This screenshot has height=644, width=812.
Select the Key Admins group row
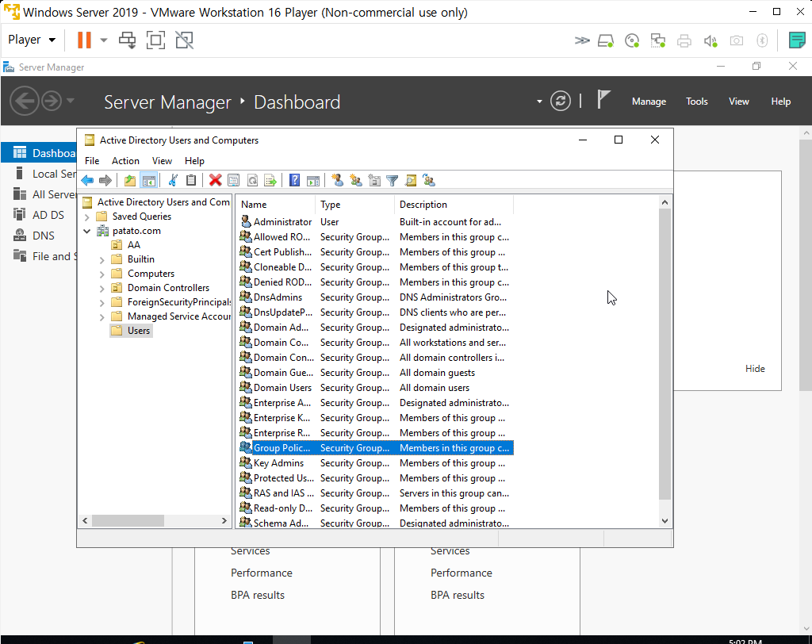[376, 462]
